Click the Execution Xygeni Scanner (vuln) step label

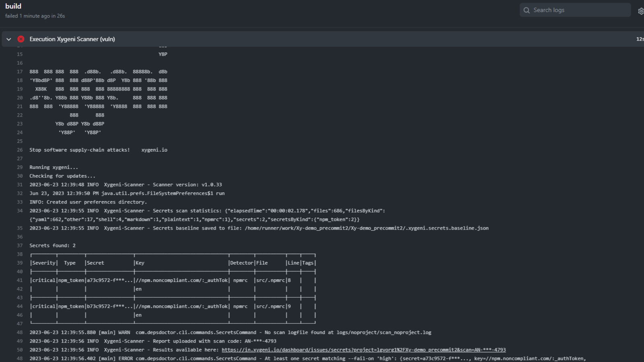pyautogui.click(x=72, y=39)
